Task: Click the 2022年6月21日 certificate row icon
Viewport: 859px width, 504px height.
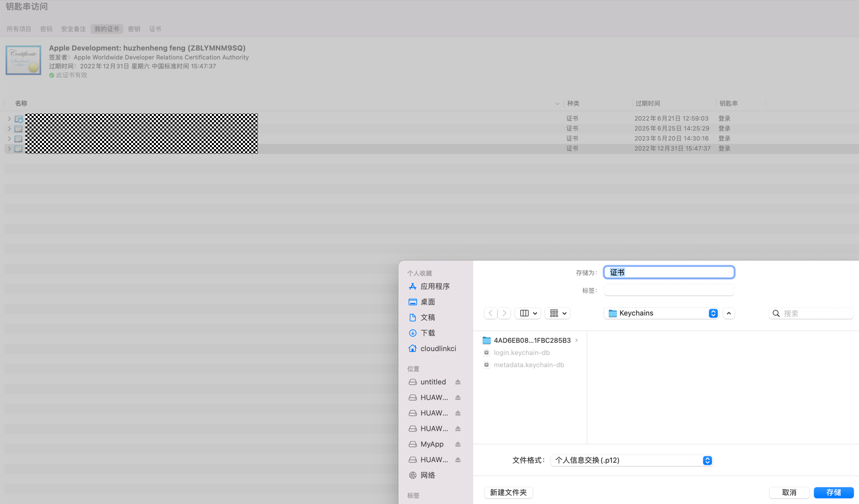Action: tap(19, 119)
